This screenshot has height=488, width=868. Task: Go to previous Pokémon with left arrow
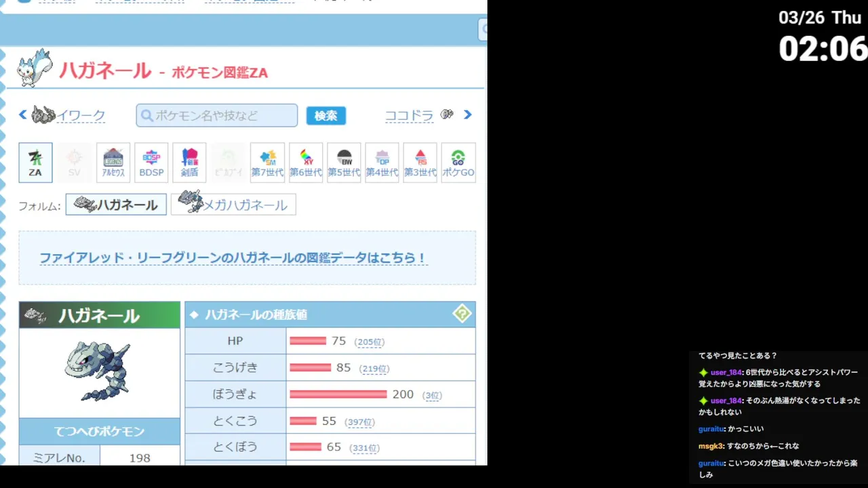click(x=22, y=115)
